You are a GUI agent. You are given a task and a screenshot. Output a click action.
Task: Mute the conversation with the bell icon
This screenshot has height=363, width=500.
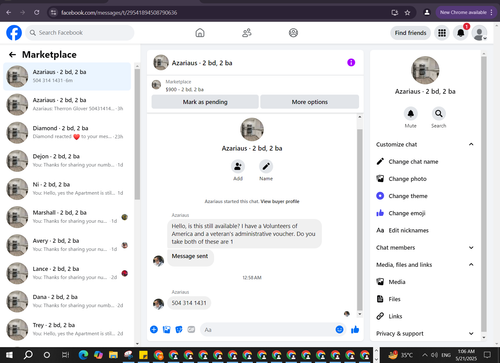pos(411,114)
